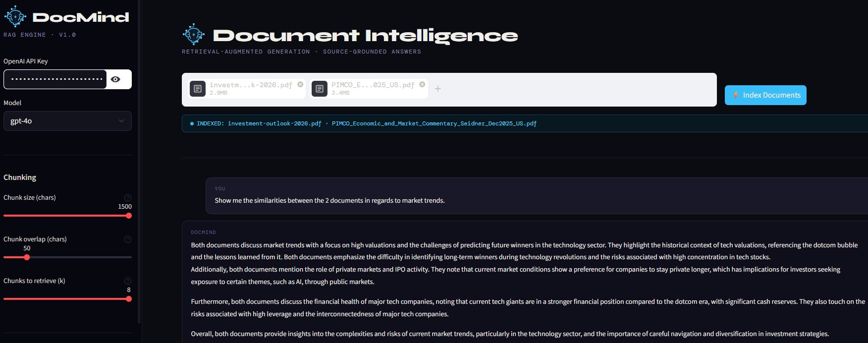Open help tooltip for Chunk overlap
The width and height of the screenshot is (868, 343).
click(128, 239)
